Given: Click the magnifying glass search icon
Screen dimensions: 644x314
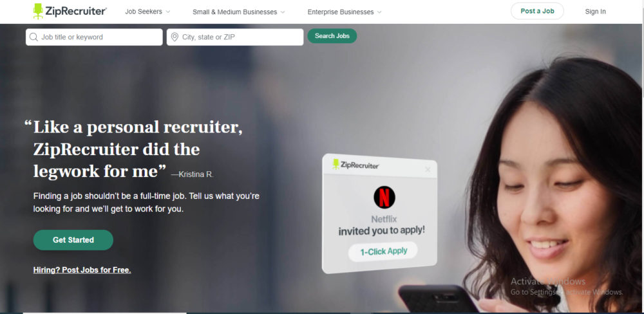Looking at the screenshot, I should [x=33, y=37].
